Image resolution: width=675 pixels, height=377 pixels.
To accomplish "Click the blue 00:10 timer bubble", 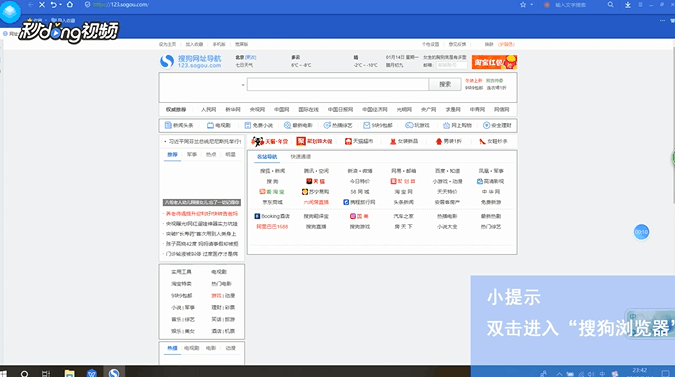I will [641, 232].
